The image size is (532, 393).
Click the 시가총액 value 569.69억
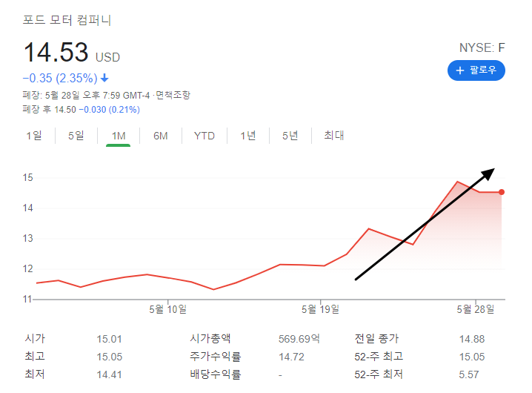[299, 339]
